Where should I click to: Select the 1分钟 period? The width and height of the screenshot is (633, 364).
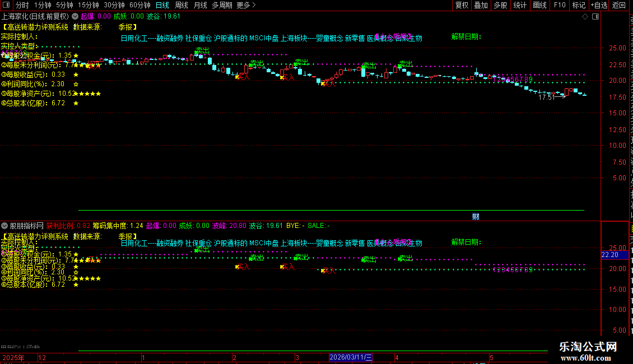(x=43, y=5)
